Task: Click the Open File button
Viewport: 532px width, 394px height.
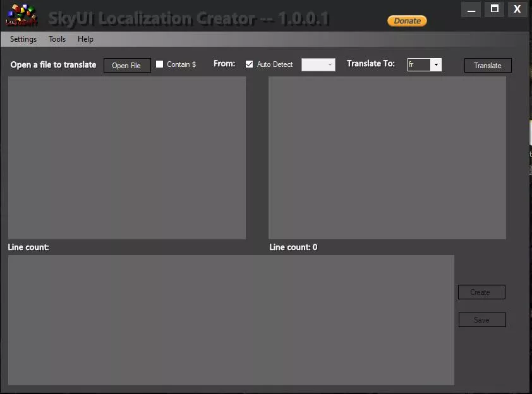Action: point(127,65)
